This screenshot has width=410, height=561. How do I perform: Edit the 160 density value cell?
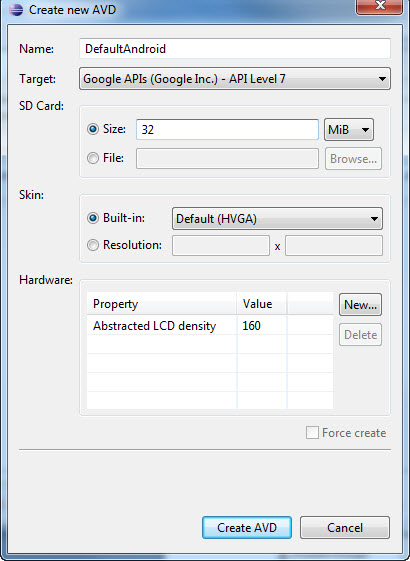[262, 326]
